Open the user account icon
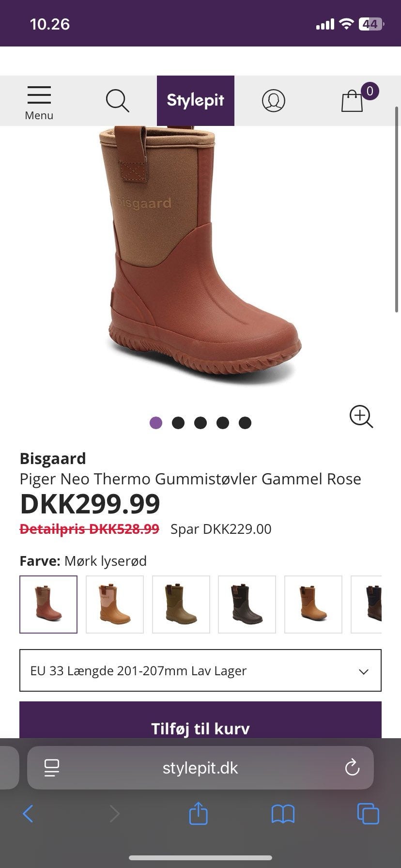Viewport: 401px width, 868px height. coord(274,101)
